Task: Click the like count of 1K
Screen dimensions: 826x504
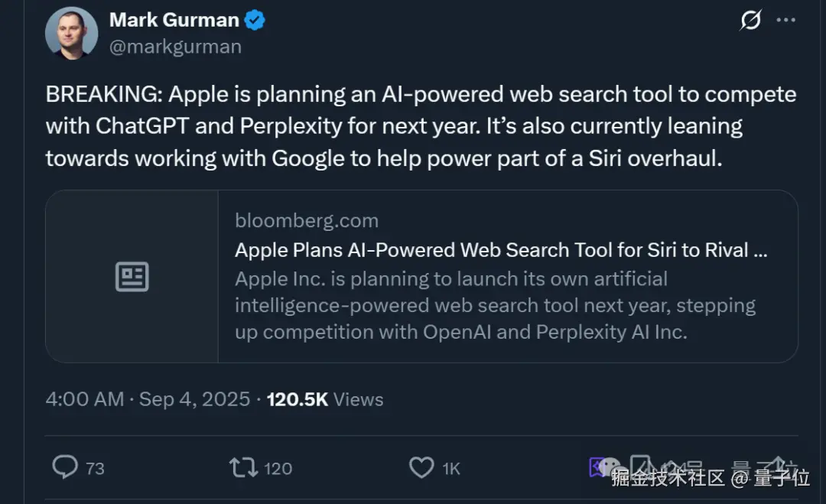Action: tap(451, 468)
